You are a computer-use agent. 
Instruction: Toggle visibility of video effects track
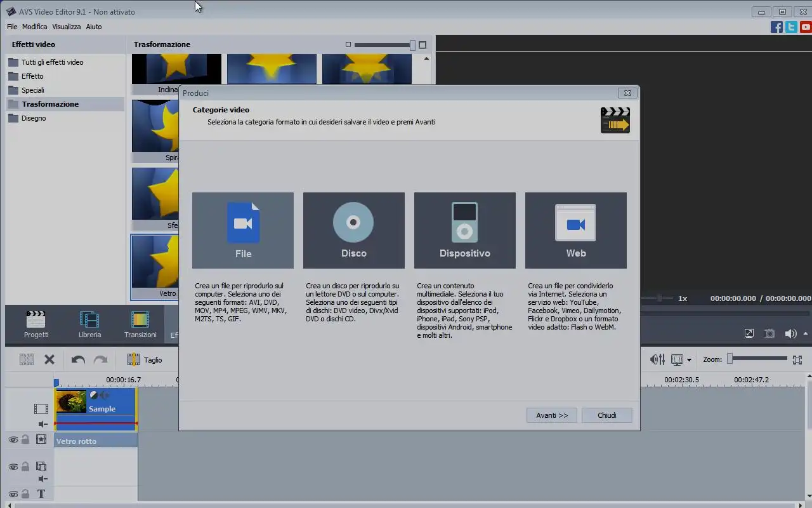click(x=13, y=439)
